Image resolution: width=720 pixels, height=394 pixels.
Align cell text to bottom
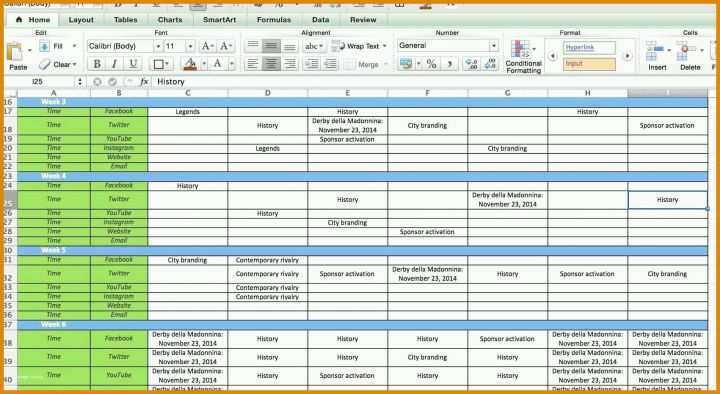coord(290,46)
